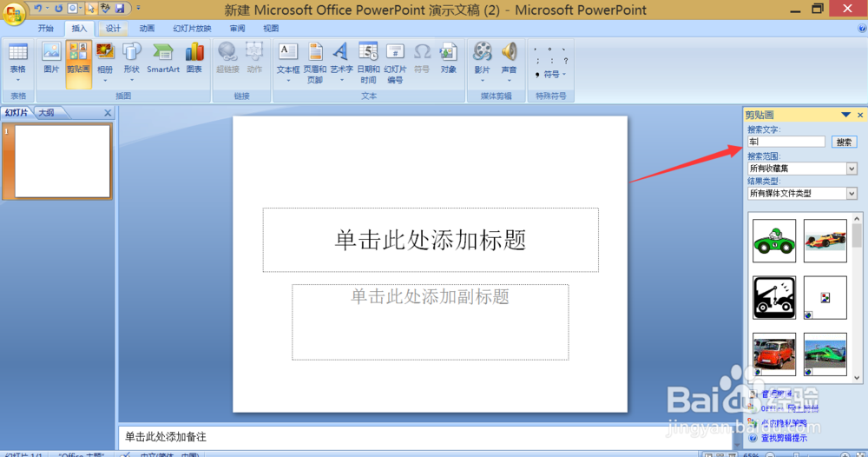Switch to the 动画 Animations tab
Image resolution: width=868 pixels, height=457 pixels.
click(x=147, y=29)
